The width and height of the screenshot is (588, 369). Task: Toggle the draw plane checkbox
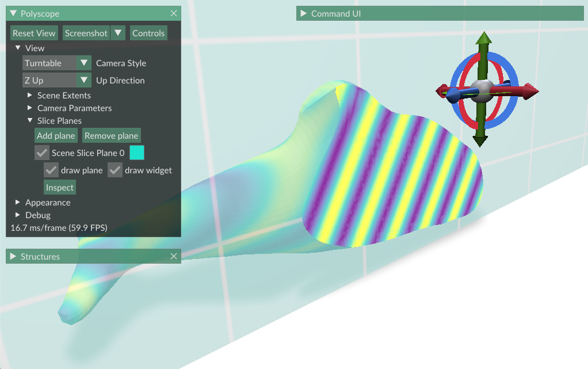pos(51,170)
